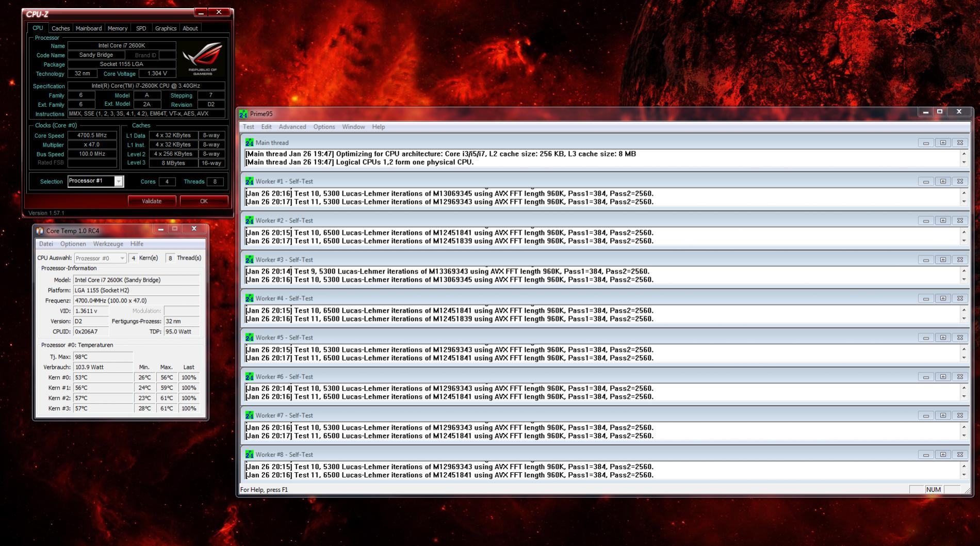Maximize the Worker #7 child window

(943, 416)
